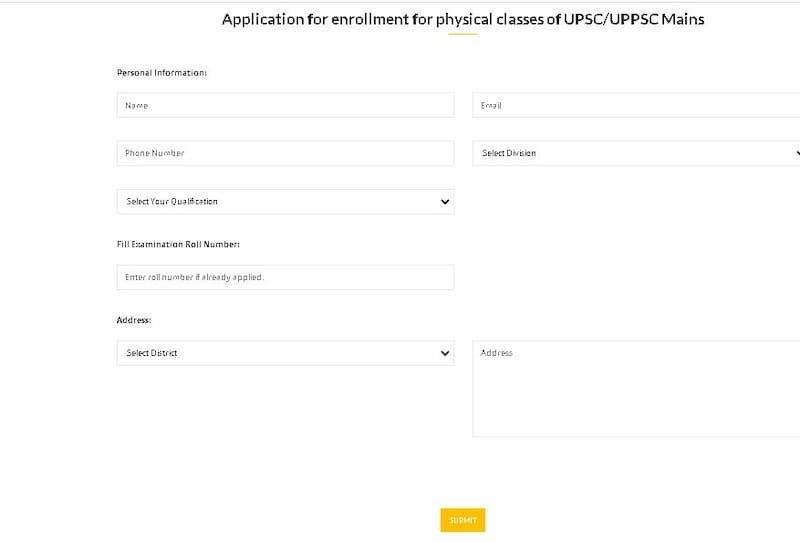Click the Personal Information section label

tap(162, 73)
